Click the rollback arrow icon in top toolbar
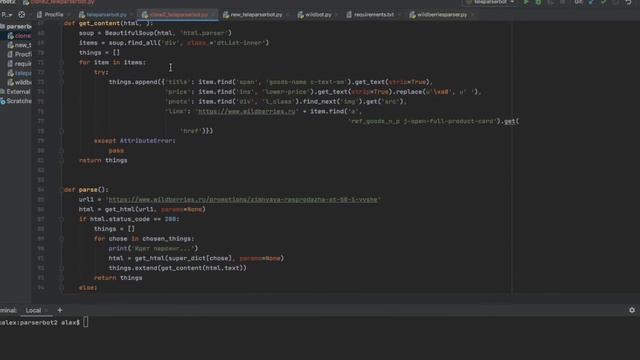The height and width of the screenshot is (360, 640). [x=628, y=2]
